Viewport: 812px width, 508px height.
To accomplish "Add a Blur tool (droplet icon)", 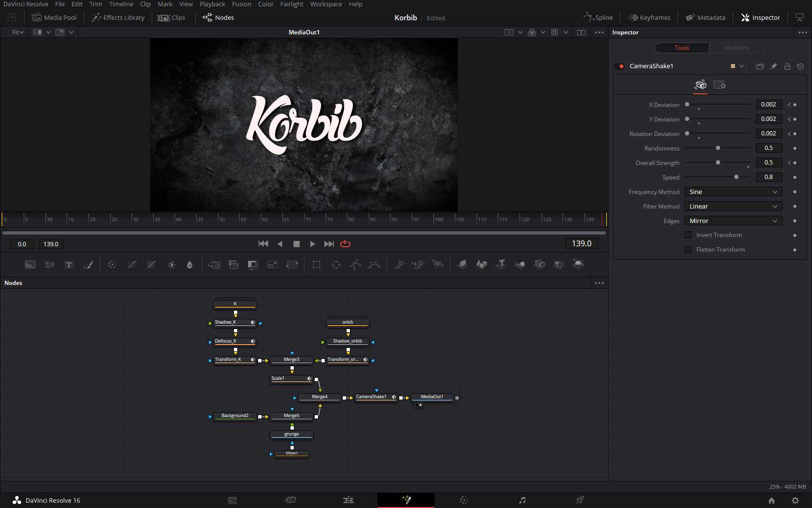I will point(189,265).
